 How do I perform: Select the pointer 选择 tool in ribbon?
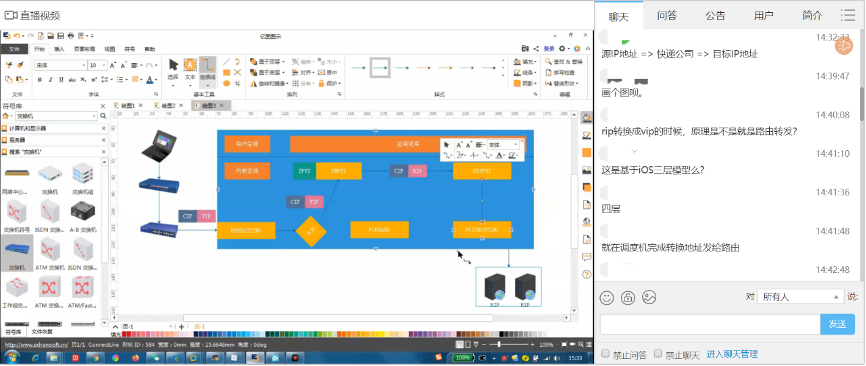[x=173, y=71]
